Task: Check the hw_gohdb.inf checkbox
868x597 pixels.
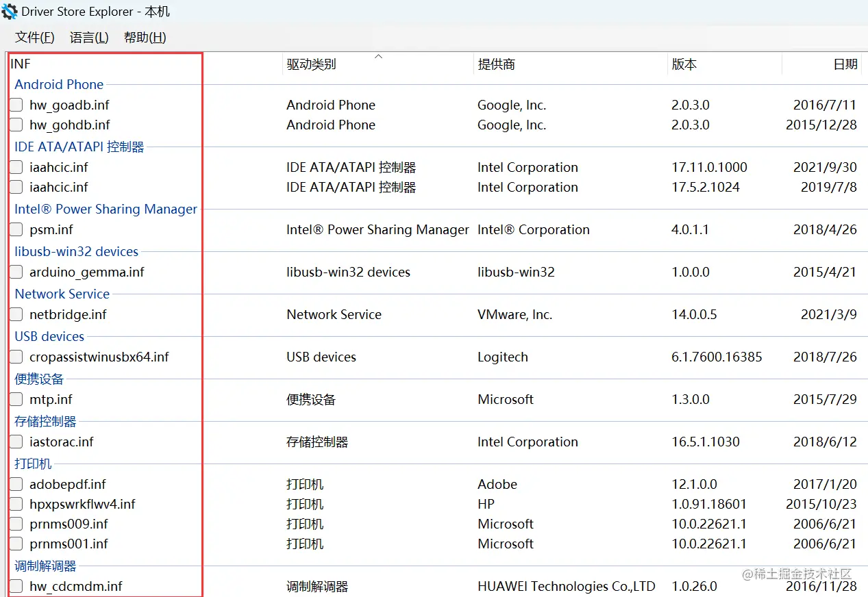Action: (x=16, y=125)
